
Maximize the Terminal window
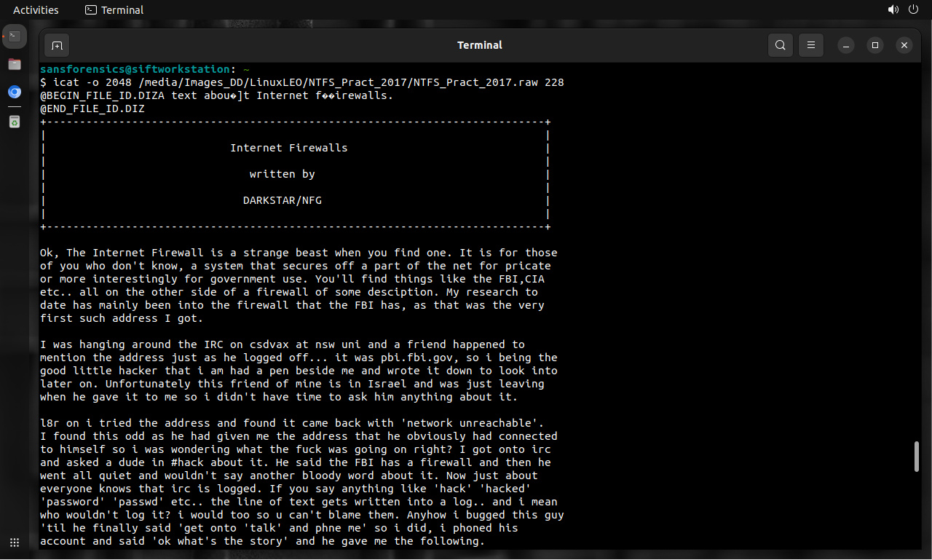[875, 45]
